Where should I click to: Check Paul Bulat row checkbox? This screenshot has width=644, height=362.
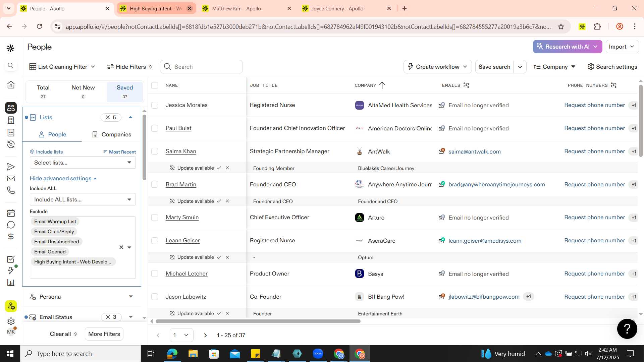[x=155, y=128]
